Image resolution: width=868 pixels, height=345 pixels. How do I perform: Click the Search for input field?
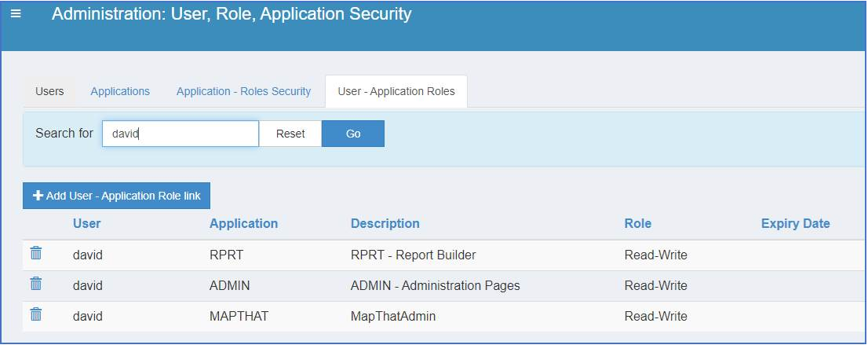181,134
